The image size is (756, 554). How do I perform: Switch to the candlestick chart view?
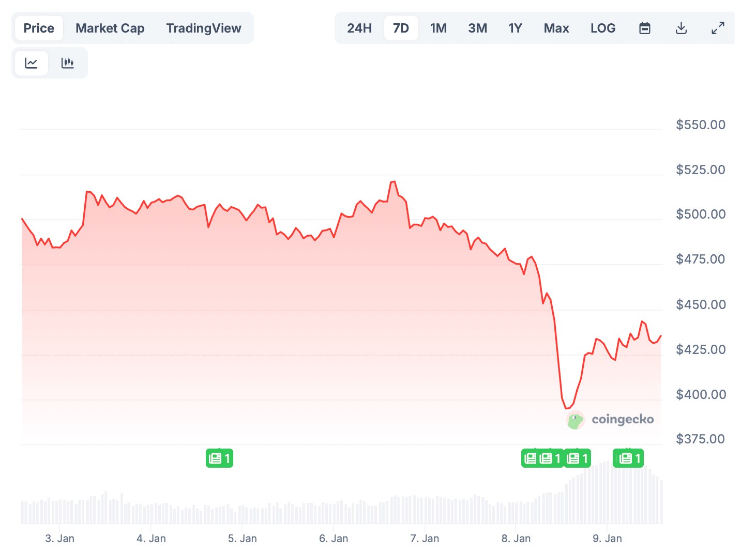pyautogui.click(x=68, y=63)
